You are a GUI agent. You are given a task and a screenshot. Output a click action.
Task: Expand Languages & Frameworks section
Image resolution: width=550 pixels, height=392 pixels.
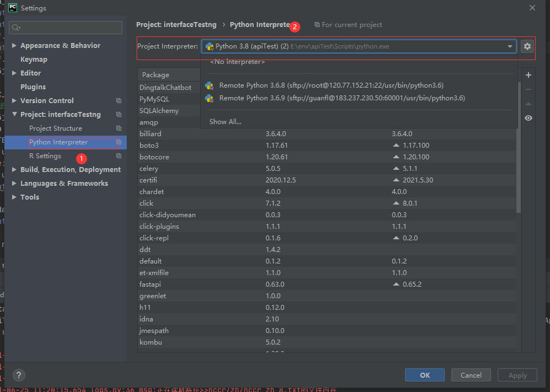click(14, 183)
